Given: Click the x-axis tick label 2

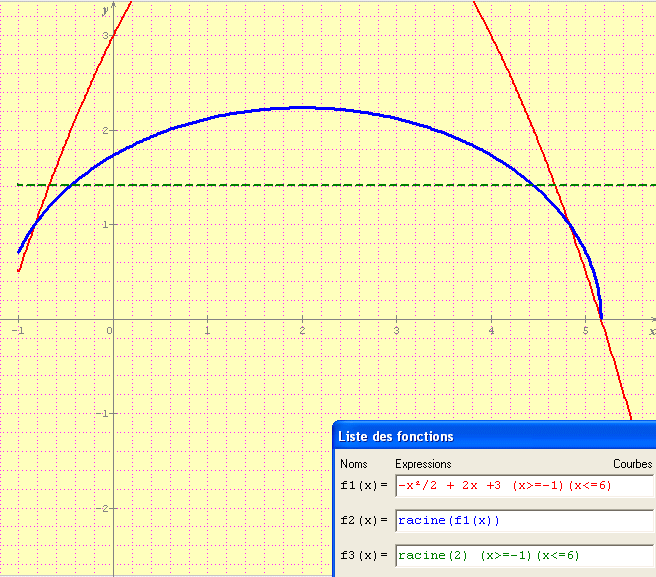Looking at the screenshot, I should 302,331.
